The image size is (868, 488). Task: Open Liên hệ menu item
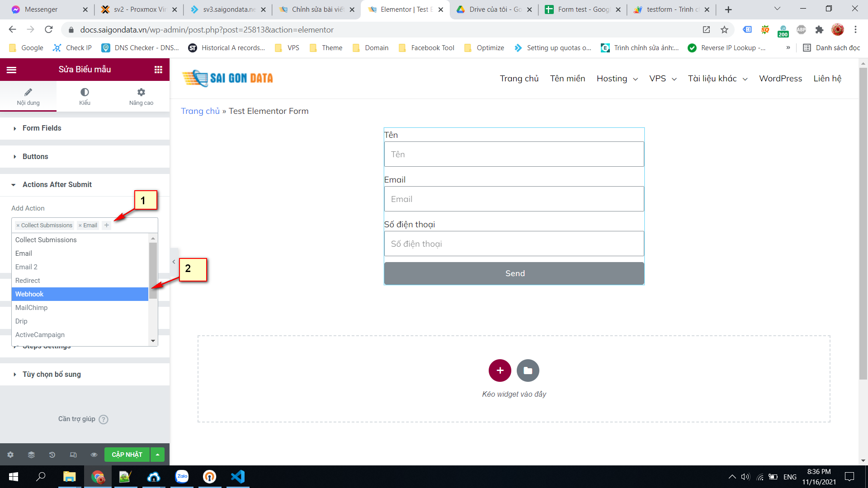827,79
